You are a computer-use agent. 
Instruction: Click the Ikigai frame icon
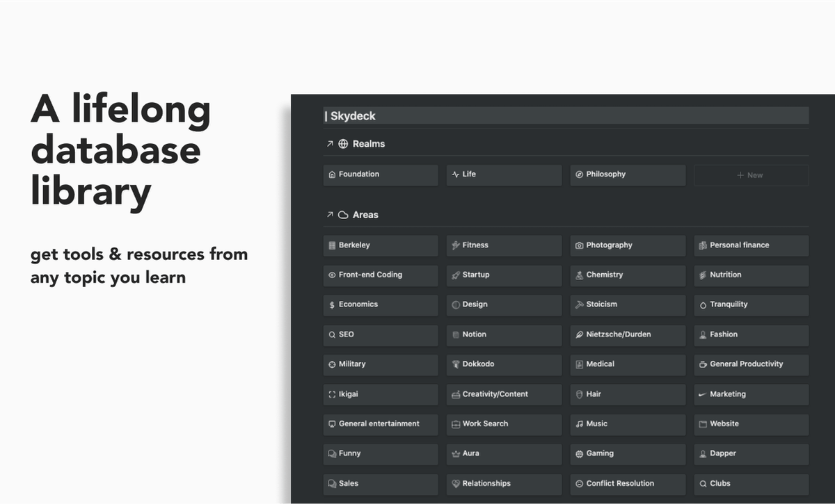332,394
